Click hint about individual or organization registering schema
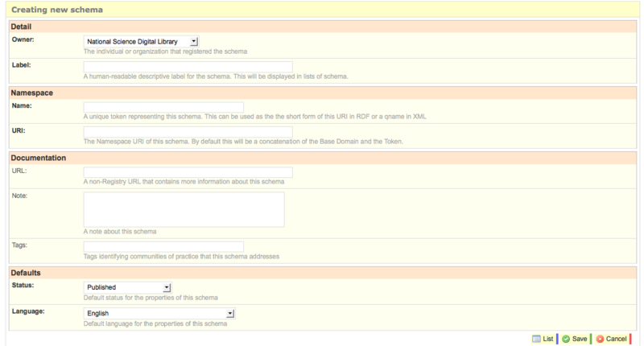The image size is (644, 346). (x=165, y=51)
